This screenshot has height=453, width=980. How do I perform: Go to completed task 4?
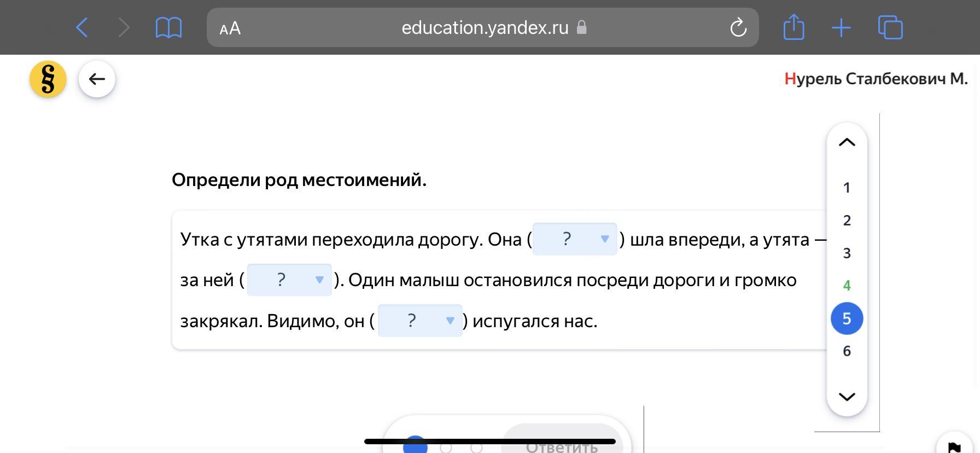[847, 286]
